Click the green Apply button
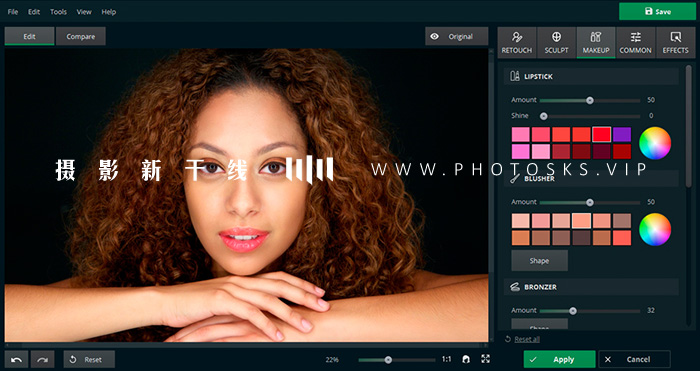The height and width of the screenshot is (371, 700). point(559,359)
